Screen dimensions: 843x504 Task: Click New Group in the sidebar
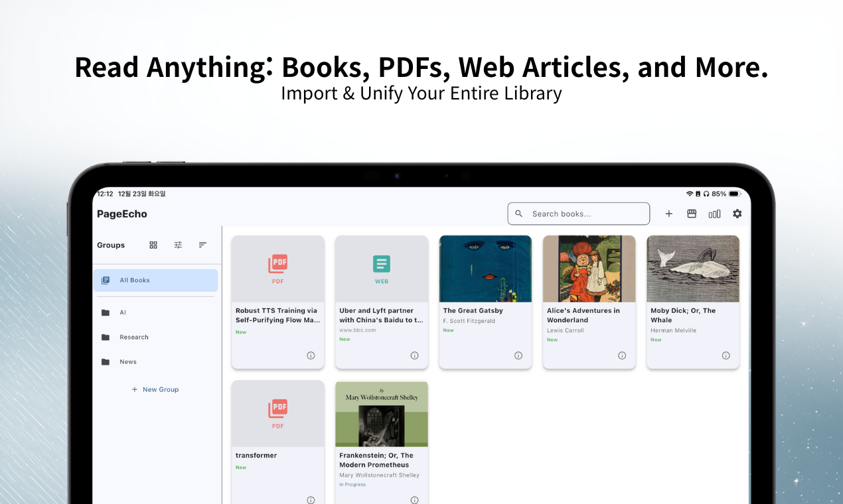point(155,389)
